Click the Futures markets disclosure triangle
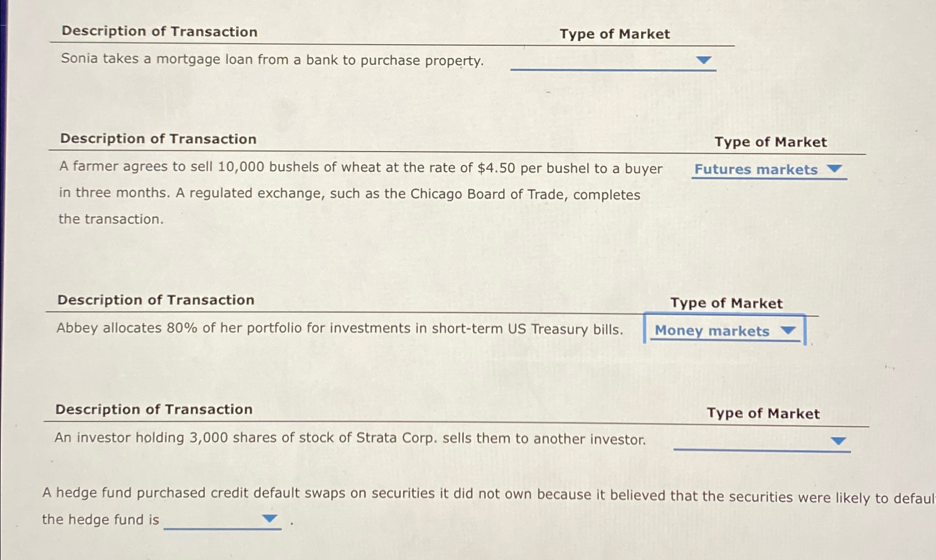The width and height of the screenshot is (936, 560). pos(836,170)
